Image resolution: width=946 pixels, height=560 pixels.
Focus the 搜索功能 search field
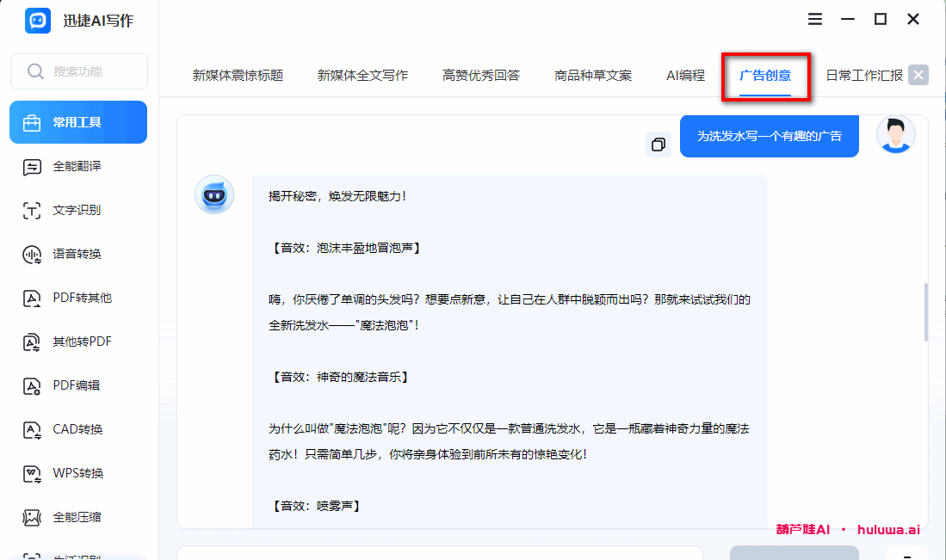tap(79, 71)
